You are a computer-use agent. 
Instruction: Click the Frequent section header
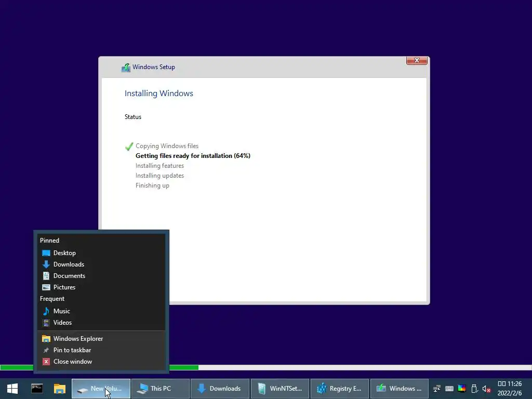coord(52,299)
